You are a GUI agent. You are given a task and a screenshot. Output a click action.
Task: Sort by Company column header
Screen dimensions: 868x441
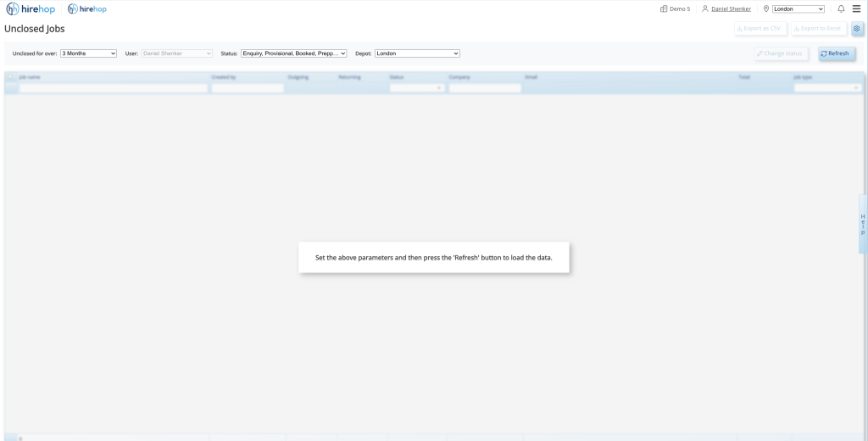459,77
